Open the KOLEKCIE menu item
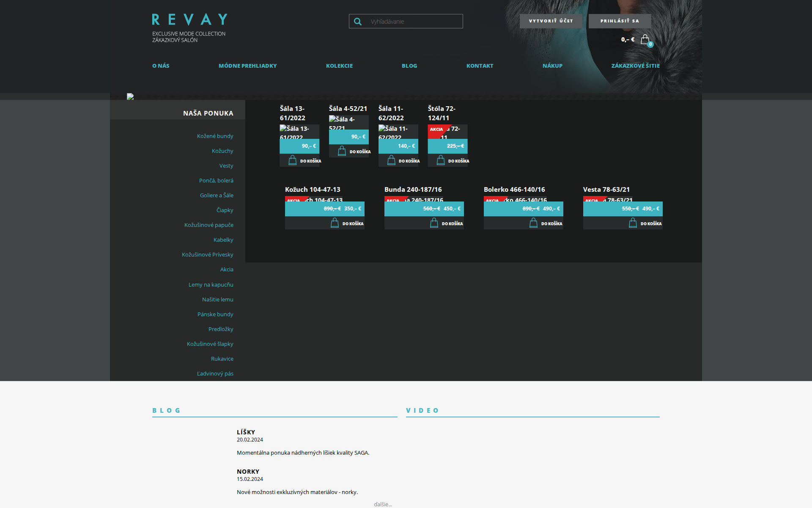The image size is (812, 508). [x=339, y=66]
